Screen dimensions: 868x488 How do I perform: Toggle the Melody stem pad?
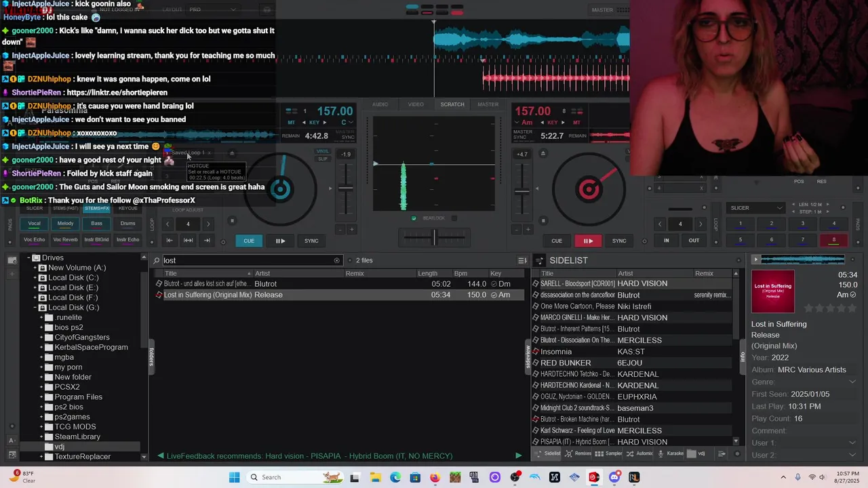(66, 223)
